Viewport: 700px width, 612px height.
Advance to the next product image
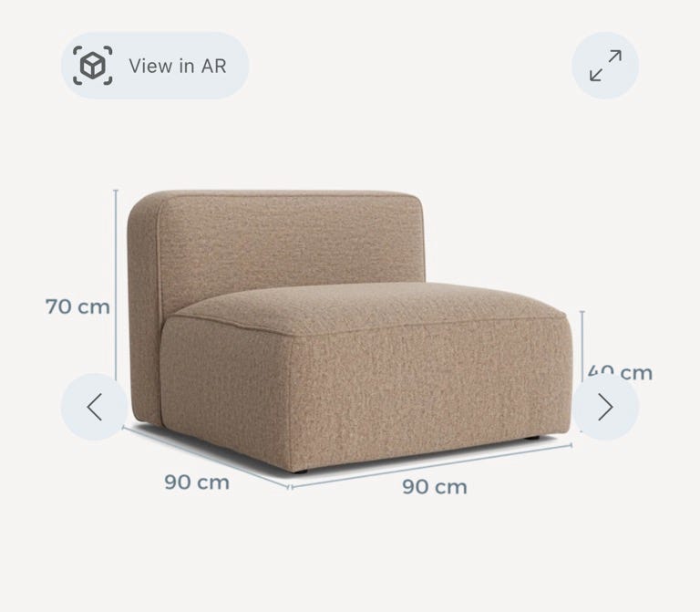point(605,407)
